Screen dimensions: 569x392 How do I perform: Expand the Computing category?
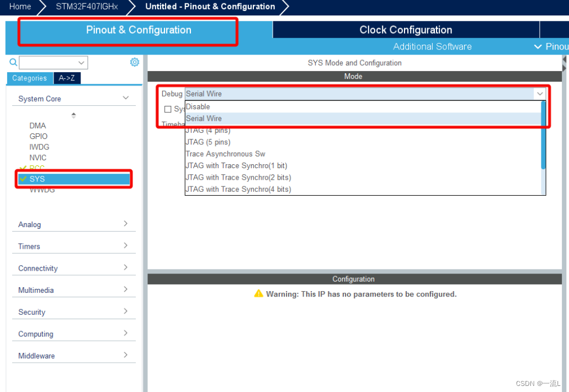click(x=126, y=333)
